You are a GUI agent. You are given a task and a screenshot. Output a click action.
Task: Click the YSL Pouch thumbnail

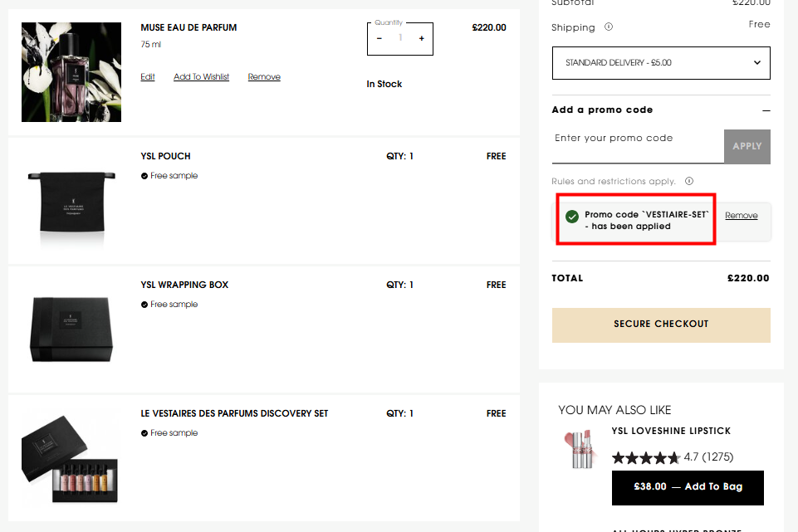pyautogui.click(x=70, y=201)
